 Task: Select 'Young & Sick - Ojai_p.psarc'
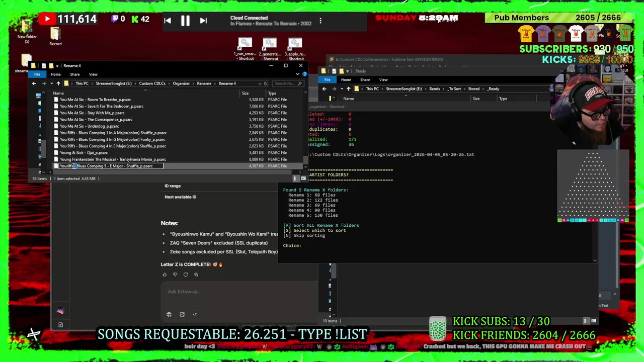click(84, 153)
